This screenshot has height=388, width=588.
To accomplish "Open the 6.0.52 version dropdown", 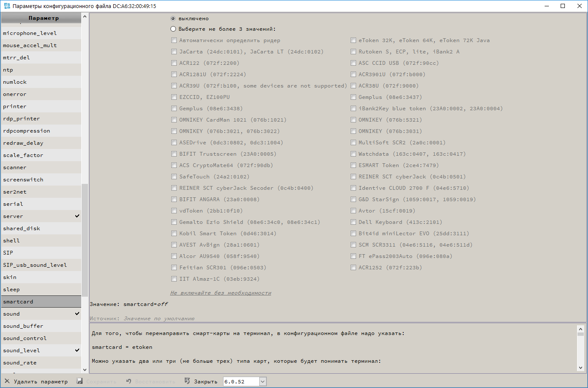I will pyautogui.click(x=263, y=382).
